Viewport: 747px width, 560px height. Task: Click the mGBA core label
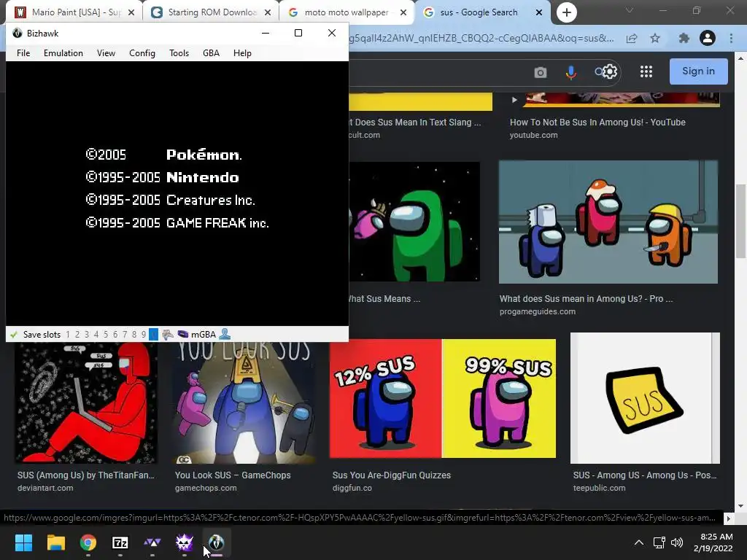tap(204, 334)
